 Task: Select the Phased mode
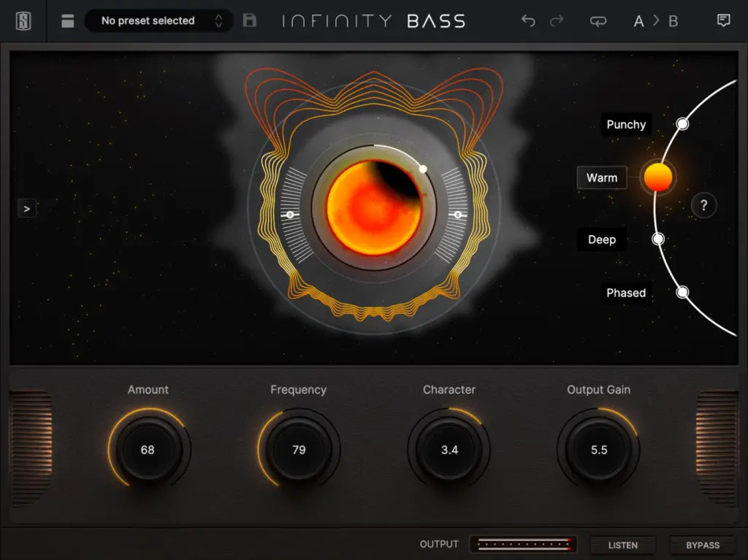click(626, 293)
